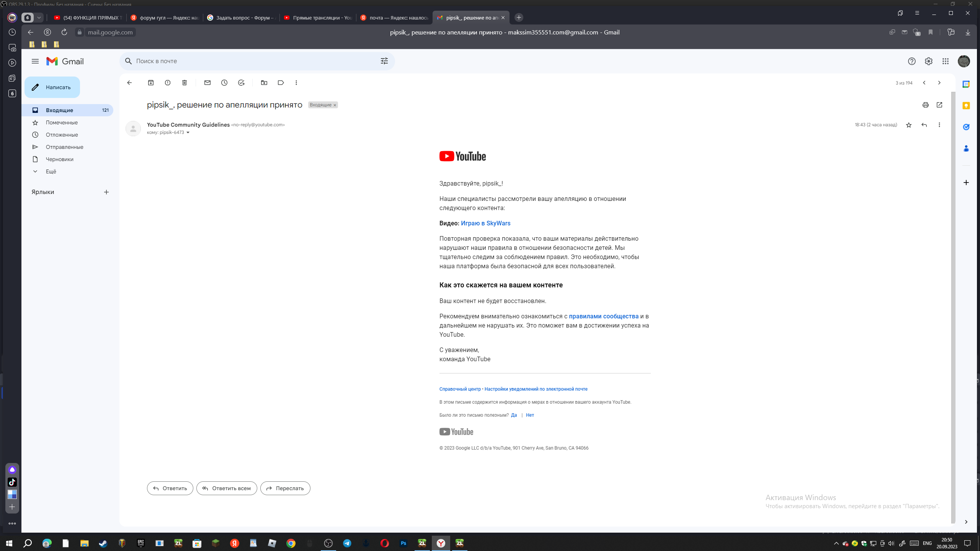
Task: Mark the email as unread
Action: point(207,83)
